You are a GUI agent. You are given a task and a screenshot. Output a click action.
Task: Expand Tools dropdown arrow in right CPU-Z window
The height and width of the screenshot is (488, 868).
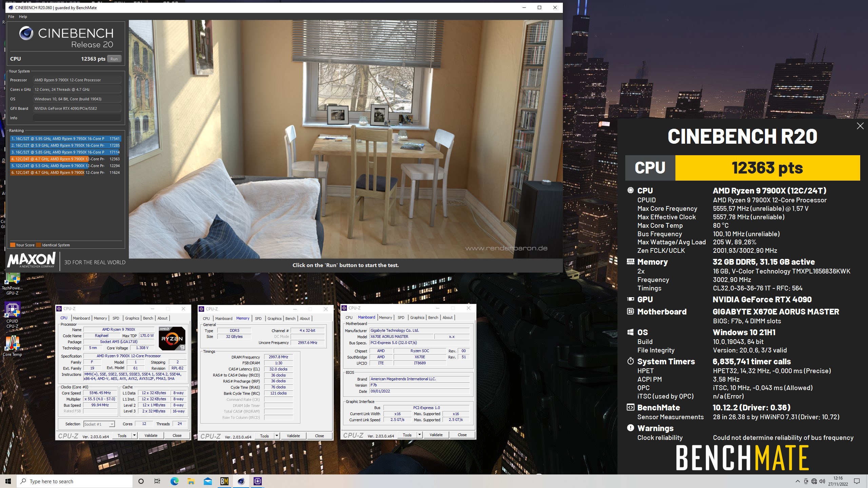point(419,435)
